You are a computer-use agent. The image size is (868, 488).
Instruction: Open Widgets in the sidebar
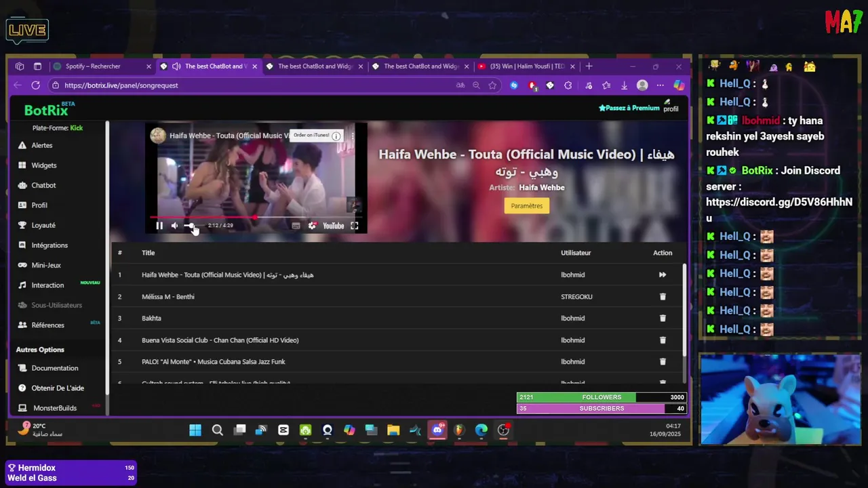[x=43, y=165]
